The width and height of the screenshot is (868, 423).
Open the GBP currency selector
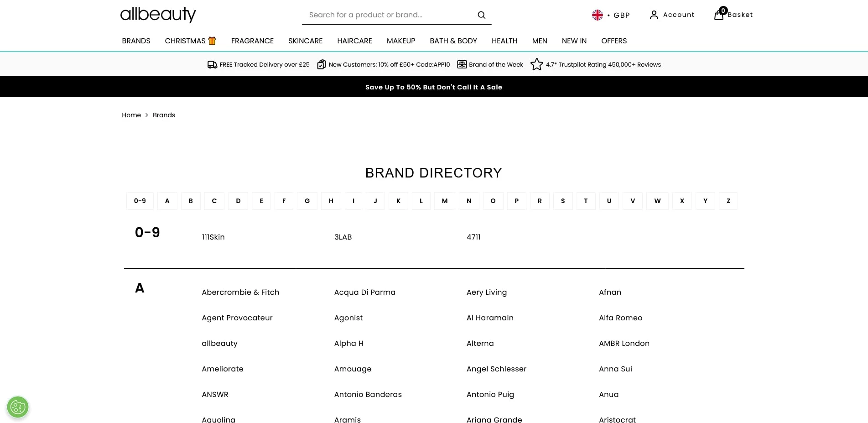[x=621, y=15]
